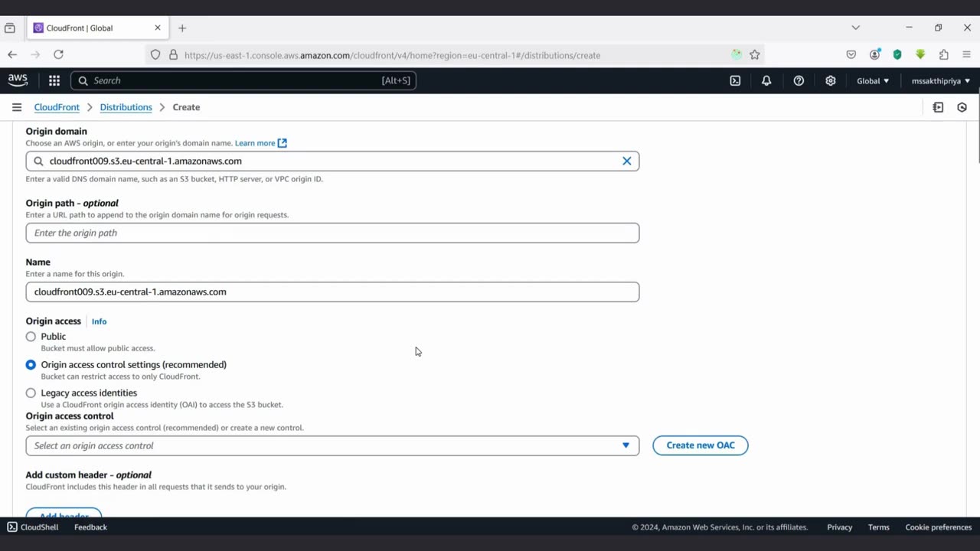Bookmark this page with the star icon
Image resolution: width=980 pixels, height=551 pixels.
[x=755, y=54]
